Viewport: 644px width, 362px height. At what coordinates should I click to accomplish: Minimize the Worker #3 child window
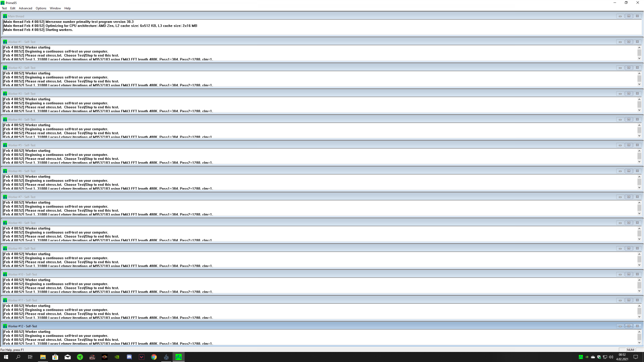(620, 94)
